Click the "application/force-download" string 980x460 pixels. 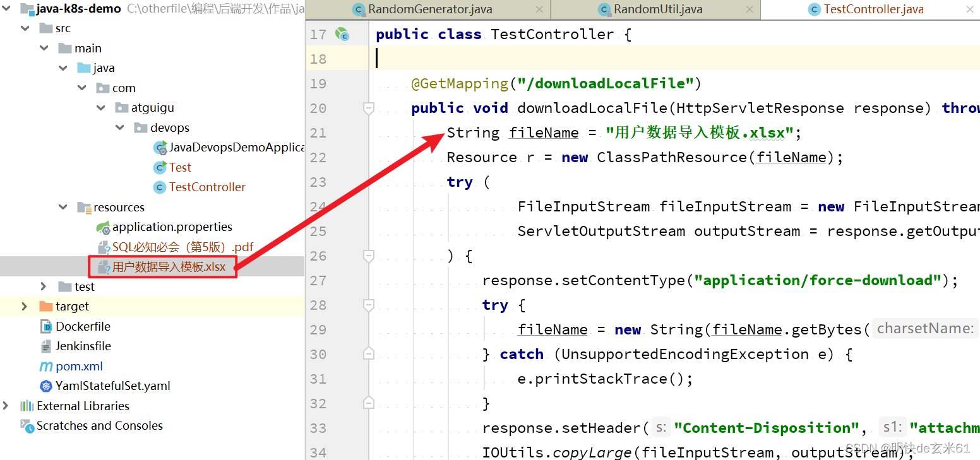pos(818,280)
